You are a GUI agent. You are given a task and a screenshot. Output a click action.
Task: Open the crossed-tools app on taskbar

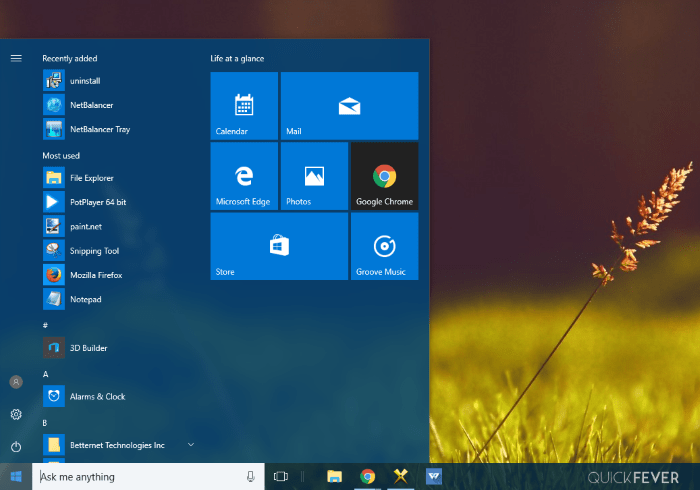pos(400,476)
